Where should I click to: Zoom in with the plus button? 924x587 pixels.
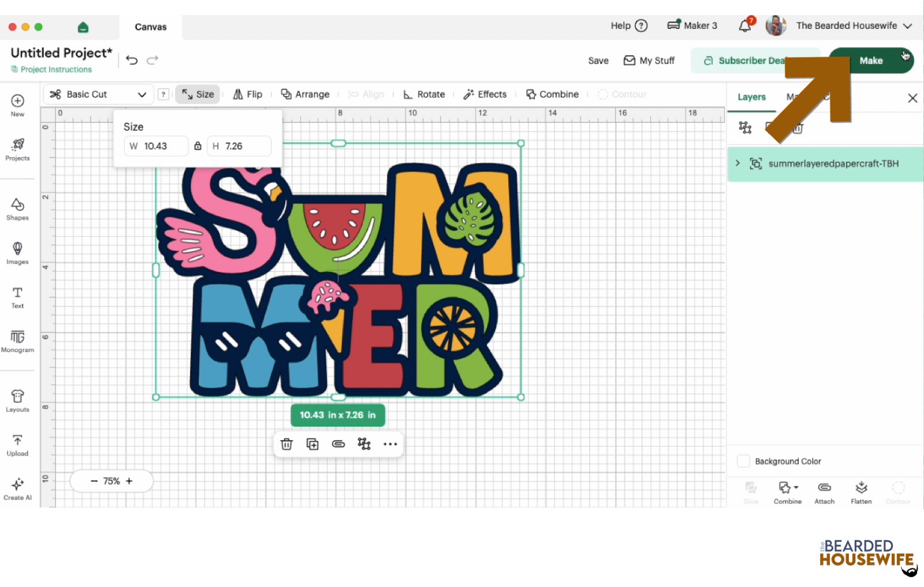[x=129, y=481]
